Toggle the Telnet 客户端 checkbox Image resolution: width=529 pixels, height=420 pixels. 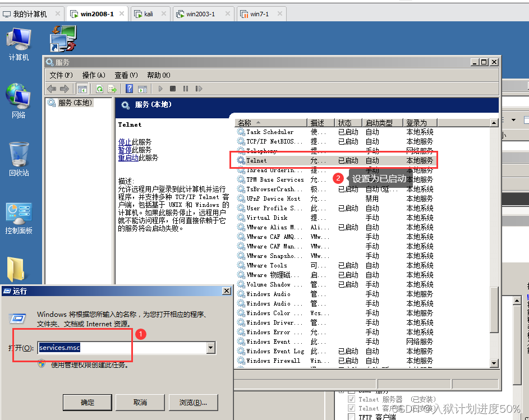click(351, 408)
